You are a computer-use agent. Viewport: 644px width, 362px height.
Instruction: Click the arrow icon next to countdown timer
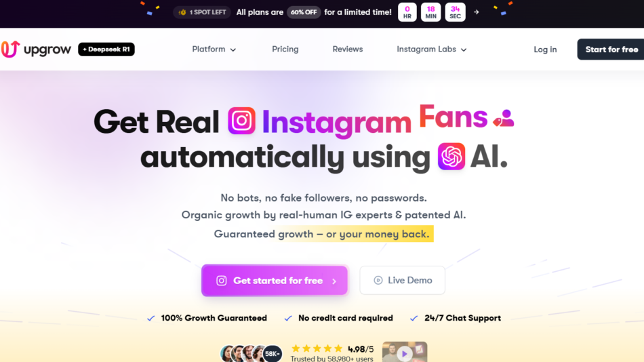point(477,12)
